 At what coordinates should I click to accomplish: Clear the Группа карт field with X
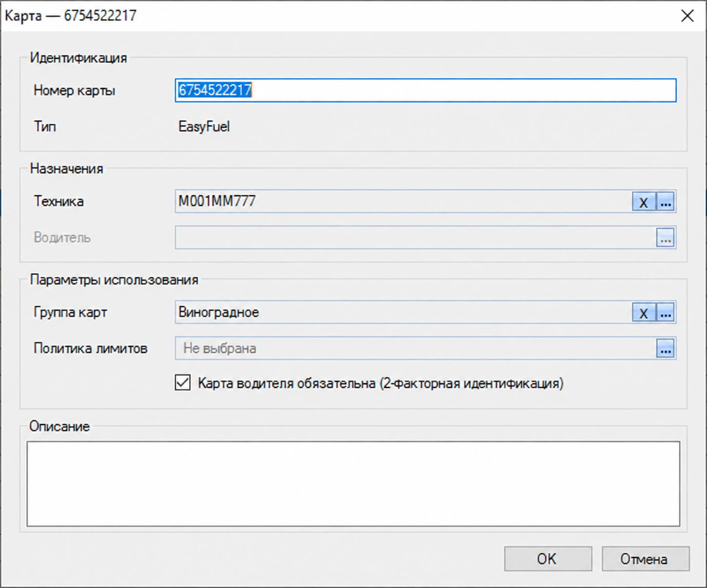click(644, 313)
